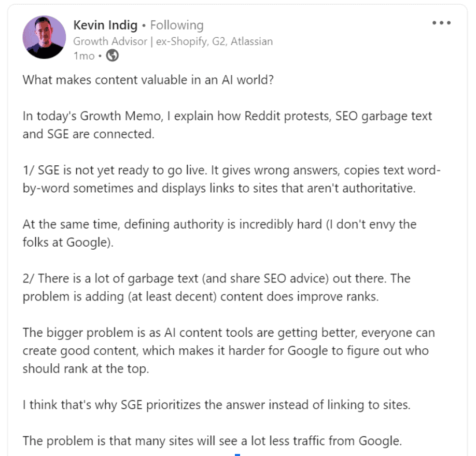Select the Growth Advisor headline text

click(x=173, y=41)
